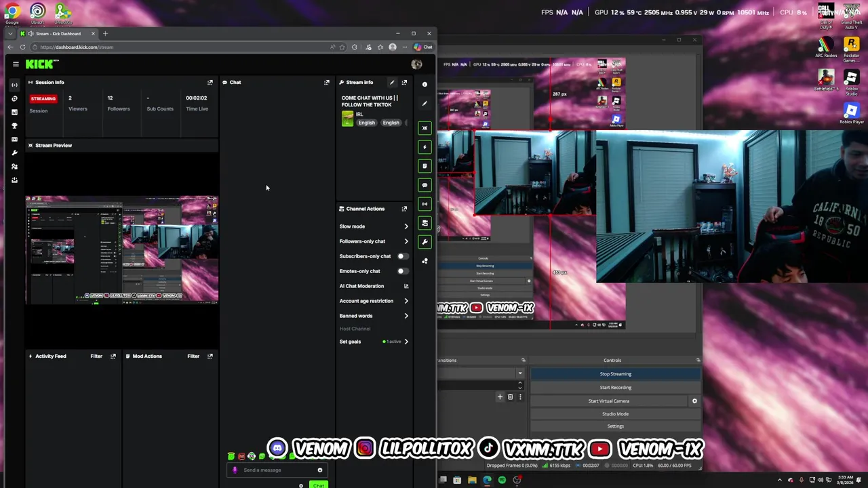Click the IRL category thumbnail
This screenshot has width=868, height=488.
click(x=347, y=118)
